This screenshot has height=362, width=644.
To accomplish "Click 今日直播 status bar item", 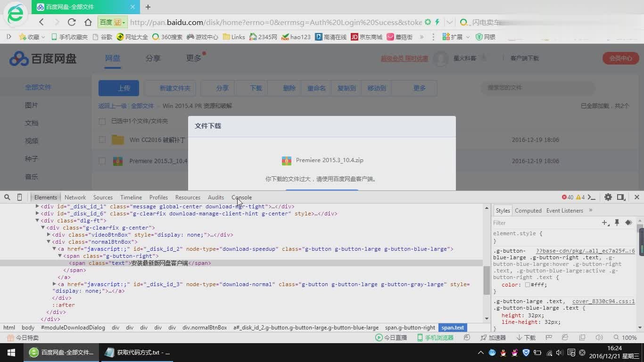I will [391, 337].
